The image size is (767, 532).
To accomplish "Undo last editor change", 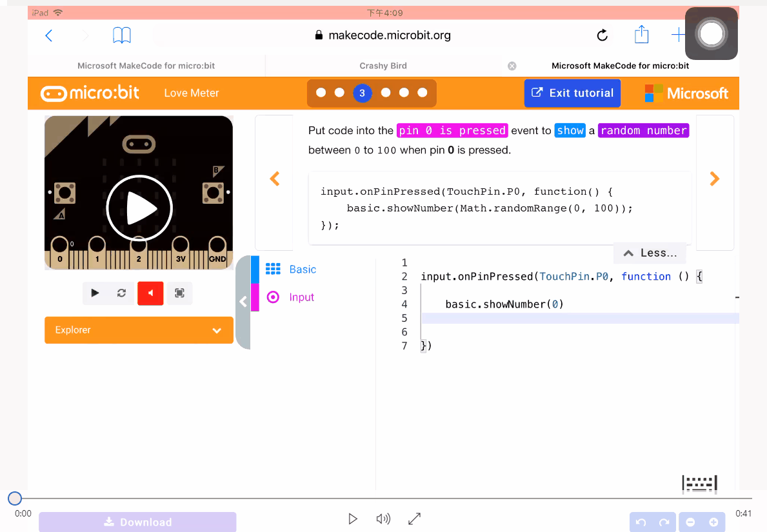I will [641, 522].
